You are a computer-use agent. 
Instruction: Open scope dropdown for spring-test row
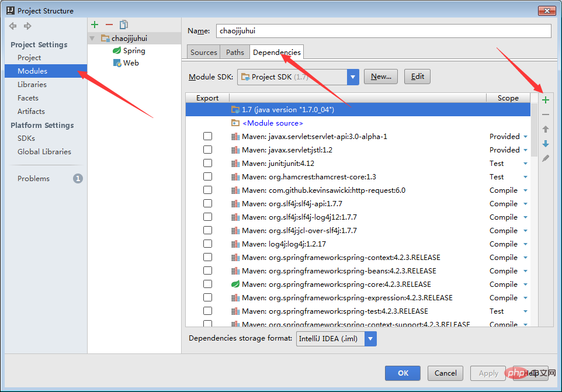click(x=525, y=311)
